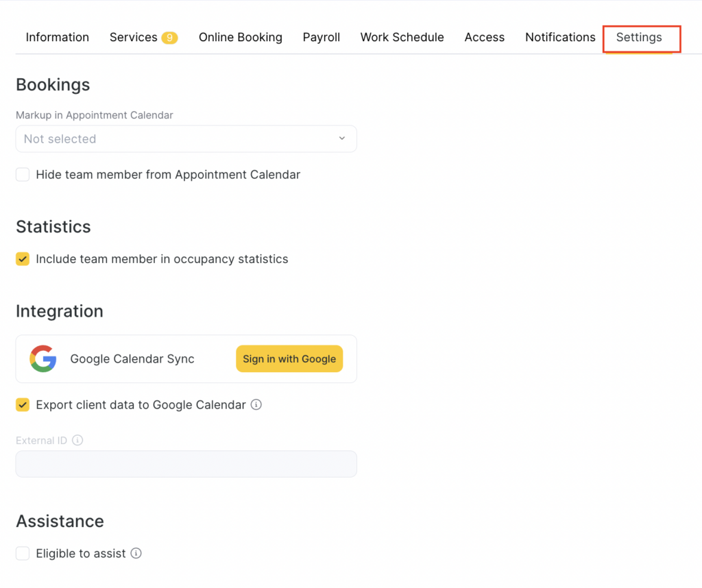Open Markup in Appointment Calendar dropdown

[185, 139]
